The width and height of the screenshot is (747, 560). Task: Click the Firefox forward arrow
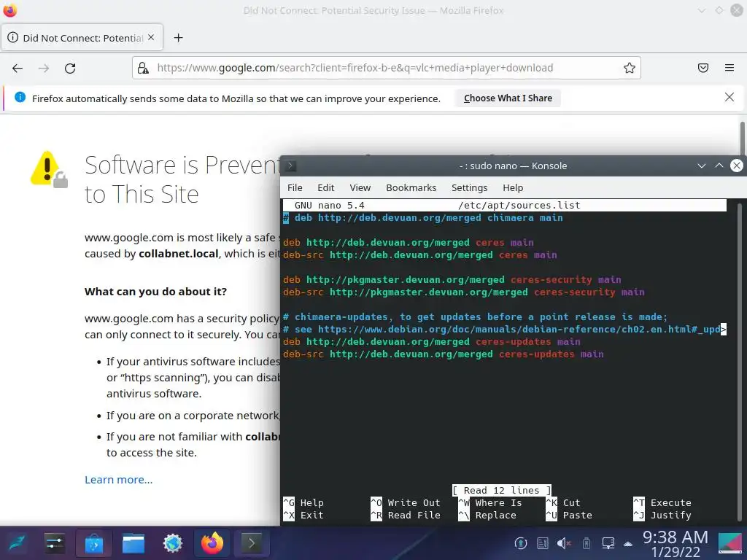(44, 68)
